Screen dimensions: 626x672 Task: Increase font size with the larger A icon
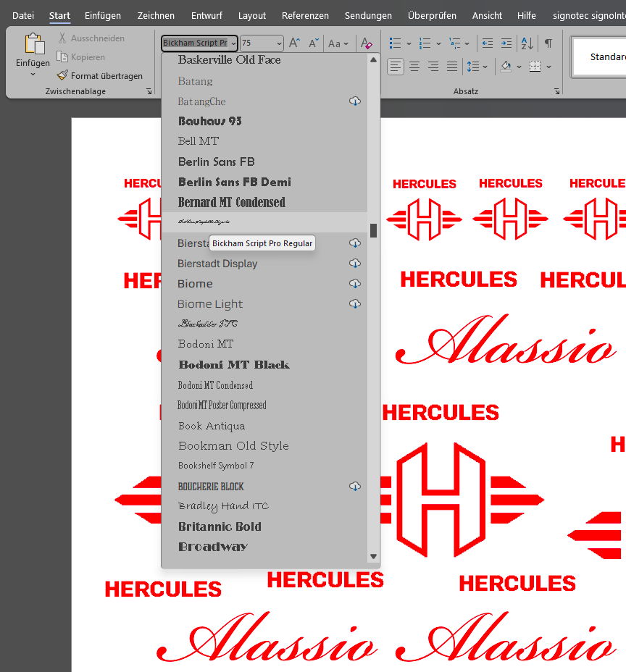(294, 43)
